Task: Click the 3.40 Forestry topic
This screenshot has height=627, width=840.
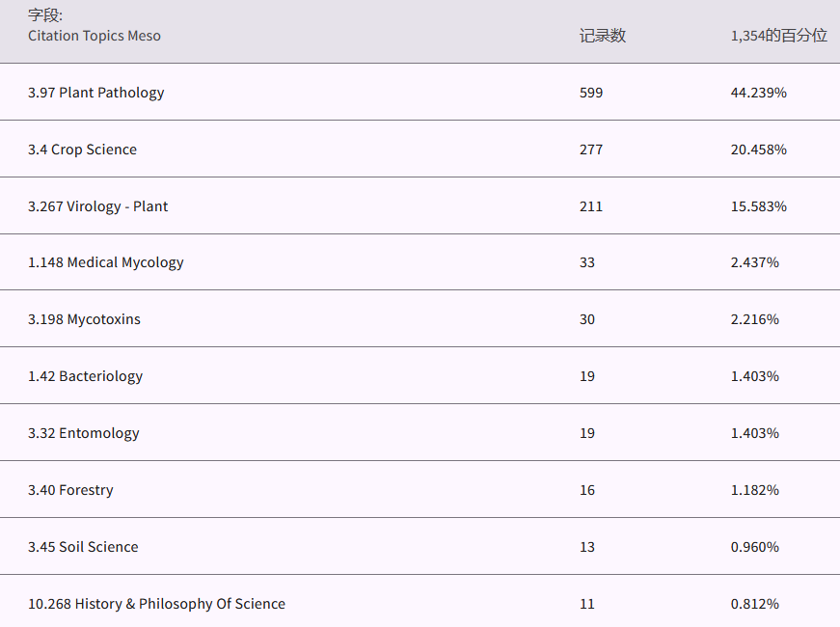Action: coord(71,490)
